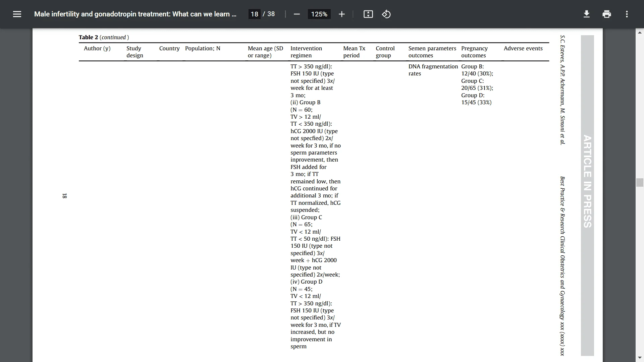Click the 'Country' column header
The width and height of the screenshot is (644, 362).
169,48
